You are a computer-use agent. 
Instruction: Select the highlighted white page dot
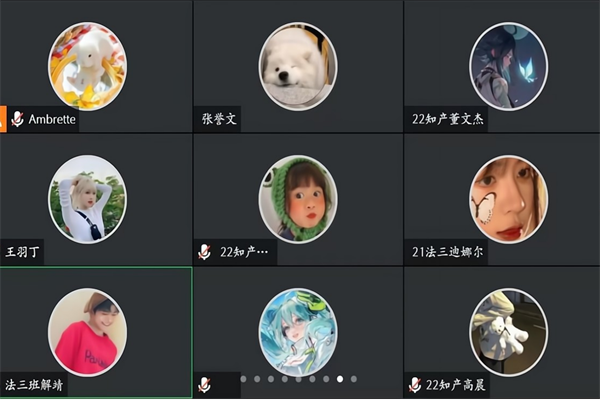[340, 379]
